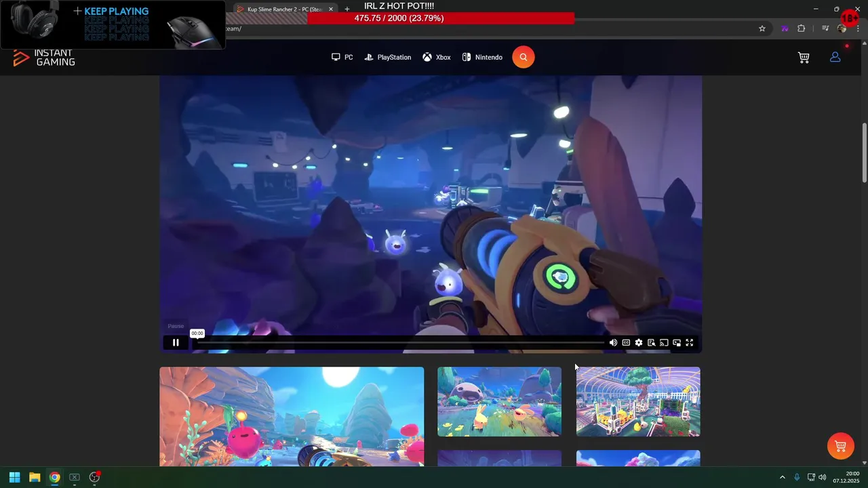Open the PC platform menu

coord(342,58)
